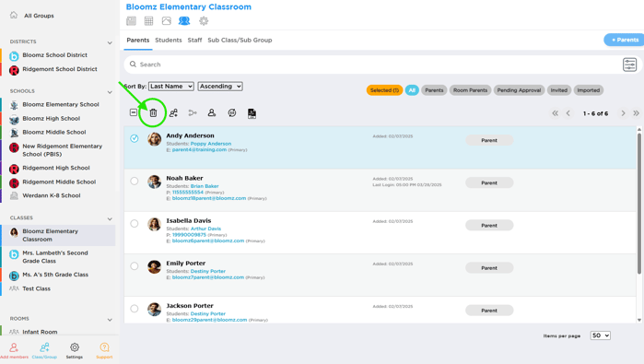Screen dimensions: 644x364
Task: Switch to the Staff tab
Action: point(194,40)
